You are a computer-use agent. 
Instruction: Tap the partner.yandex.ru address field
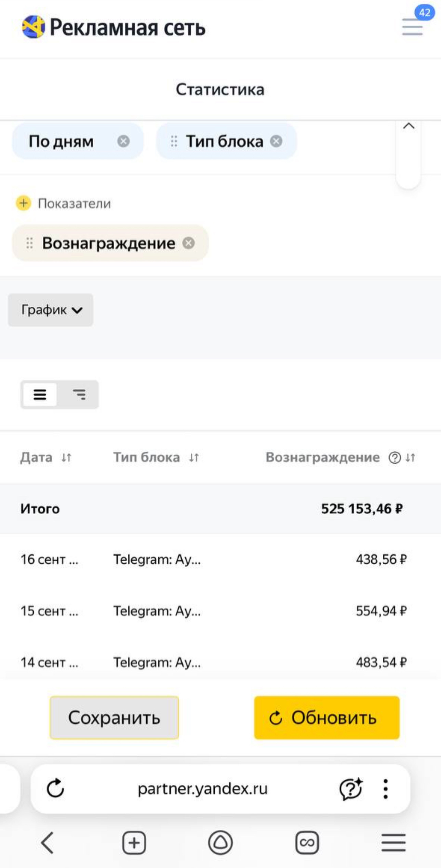click(202, 788)
